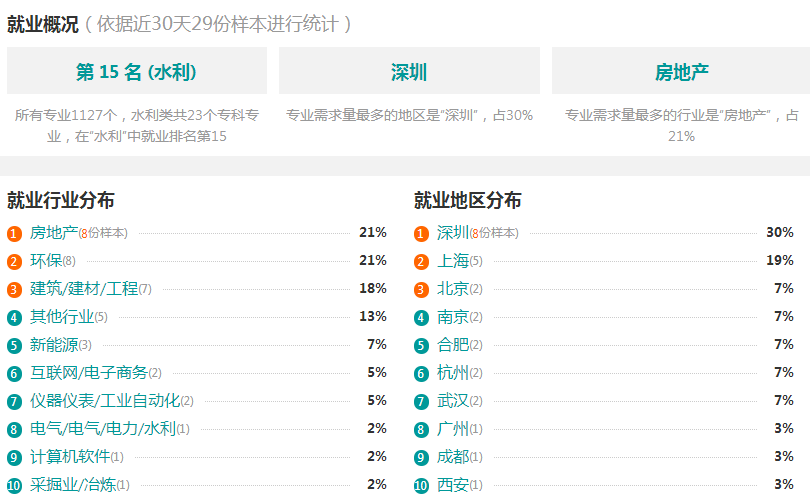Image resolution: width=810 pixels, height=503 pixels.
Task: Click the 30% value for 深圳
Action: coord(780,232)
